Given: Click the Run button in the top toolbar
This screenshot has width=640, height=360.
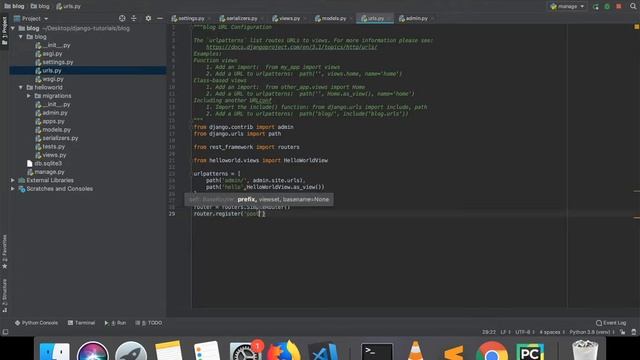Looking at the screenshot, I should [x=596, y=7].
